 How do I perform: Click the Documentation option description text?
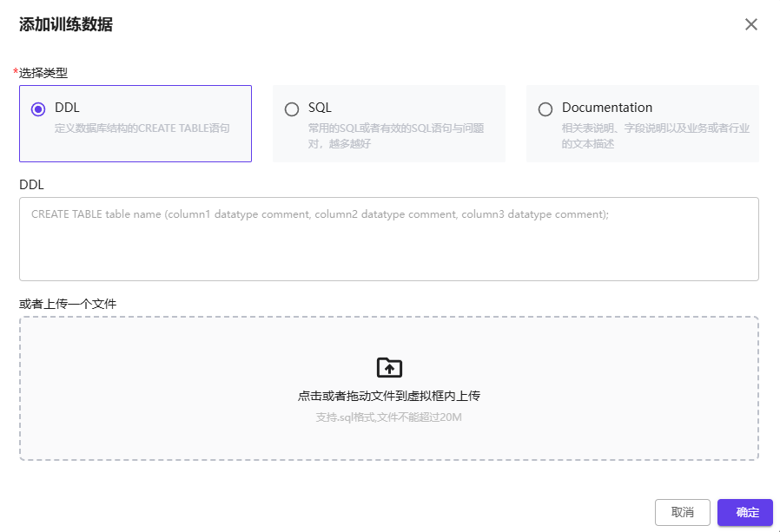(x=655, y=135)
